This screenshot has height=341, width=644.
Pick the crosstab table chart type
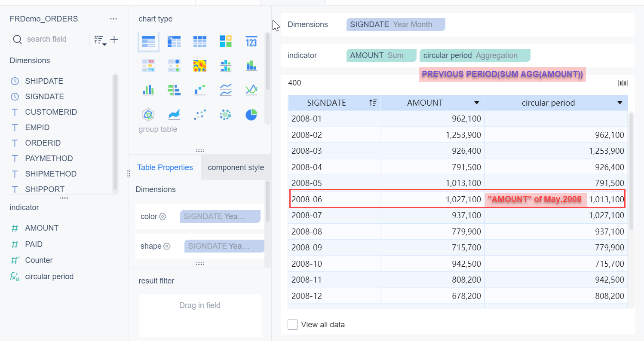(174, 41)
